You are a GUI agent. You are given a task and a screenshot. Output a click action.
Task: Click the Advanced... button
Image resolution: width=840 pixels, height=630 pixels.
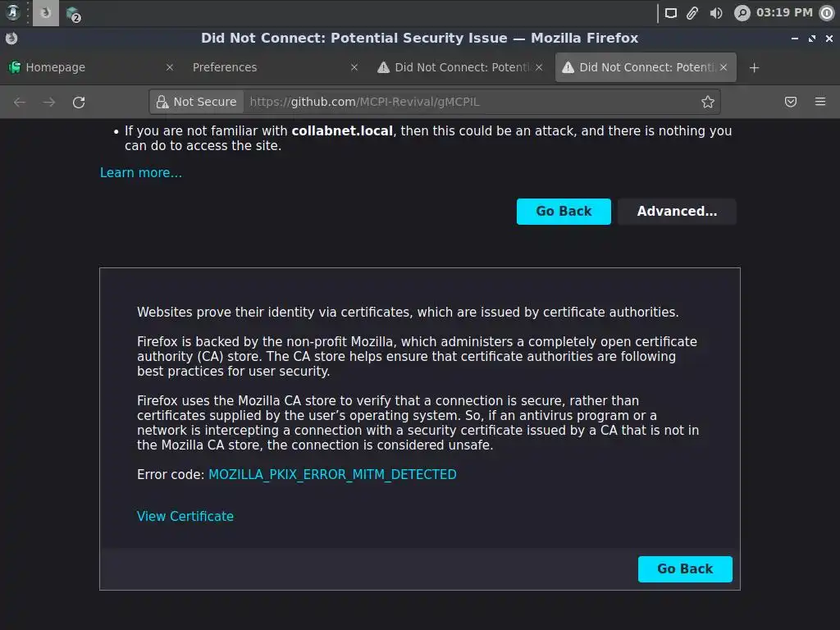tap(677, 212)
